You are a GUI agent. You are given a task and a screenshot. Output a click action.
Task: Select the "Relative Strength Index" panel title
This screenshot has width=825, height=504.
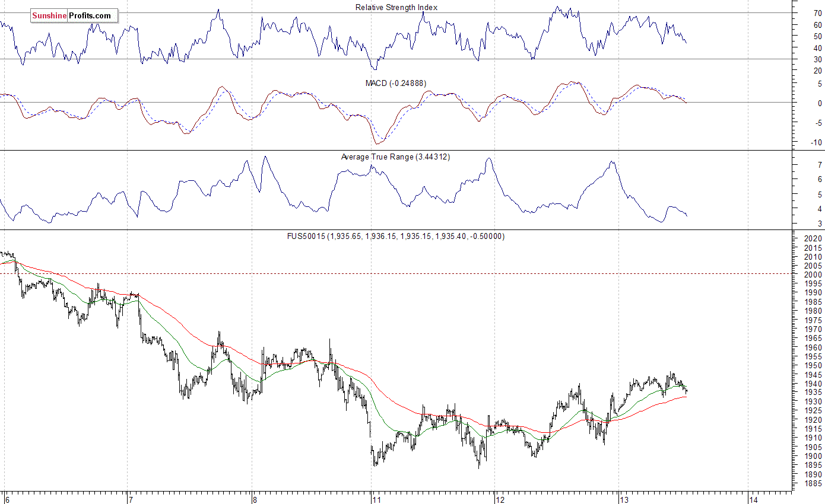point(396,7)
